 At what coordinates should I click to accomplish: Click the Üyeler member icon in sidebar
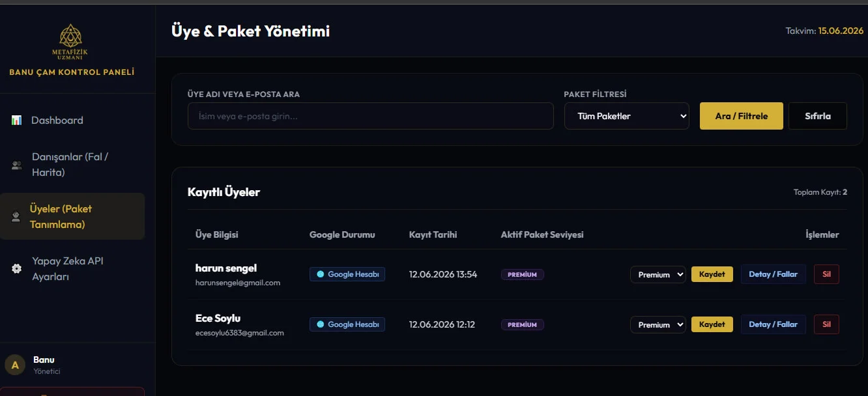[x=16, y=217]
